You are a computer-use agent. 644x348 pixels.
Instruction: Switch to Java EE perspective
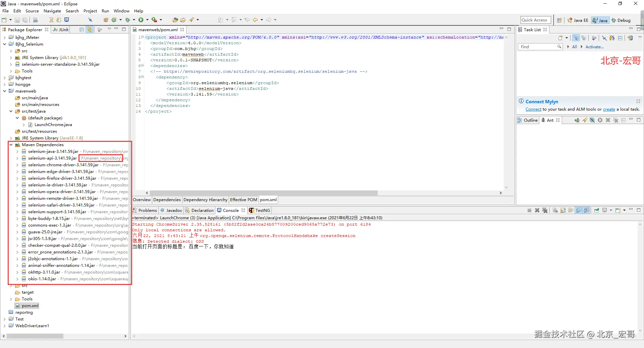click(x=578, y=20)
